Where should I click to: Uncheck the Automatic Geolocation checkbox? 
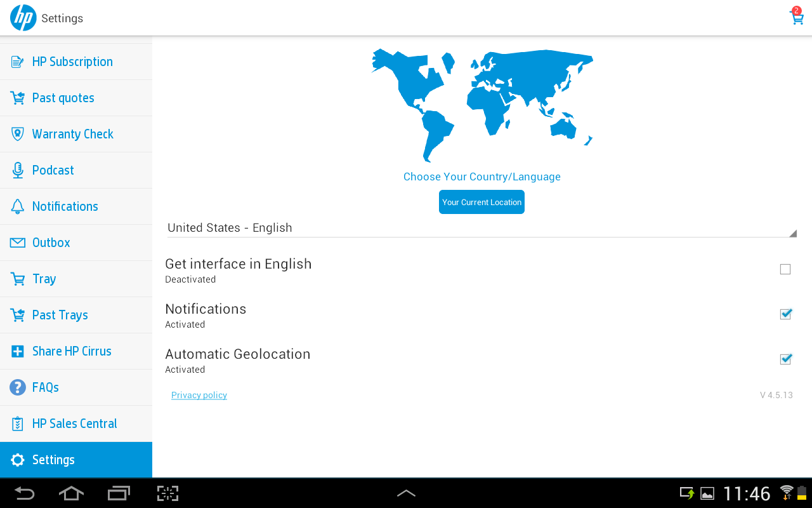pos(786,359)
